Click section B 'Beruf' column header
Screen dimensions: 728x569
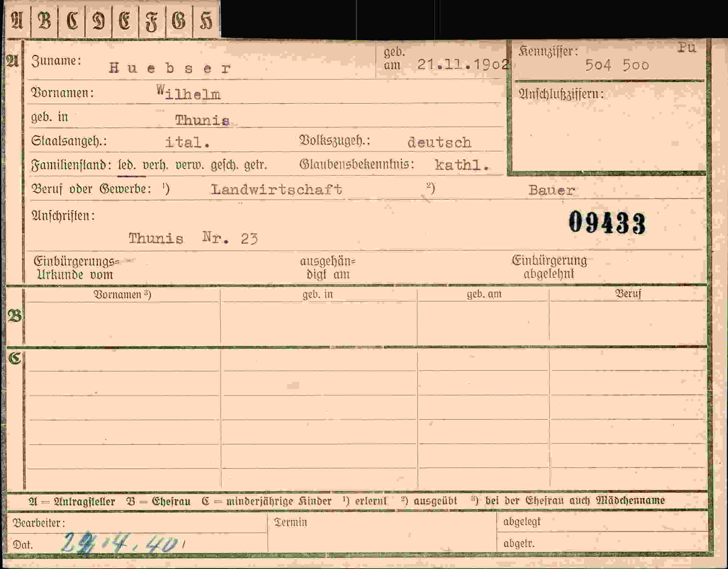(x=628, y=294)
